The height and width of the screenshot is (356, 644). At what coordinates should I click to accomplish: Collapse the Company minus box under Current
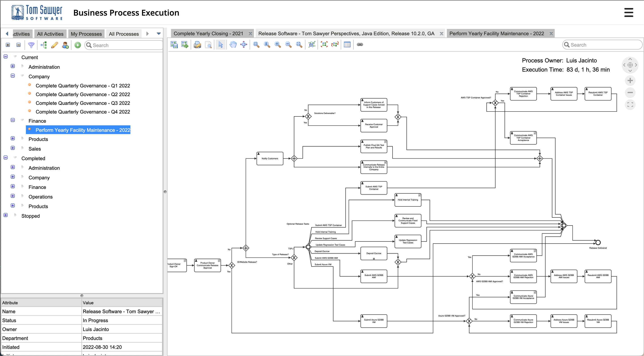point(13,76)
